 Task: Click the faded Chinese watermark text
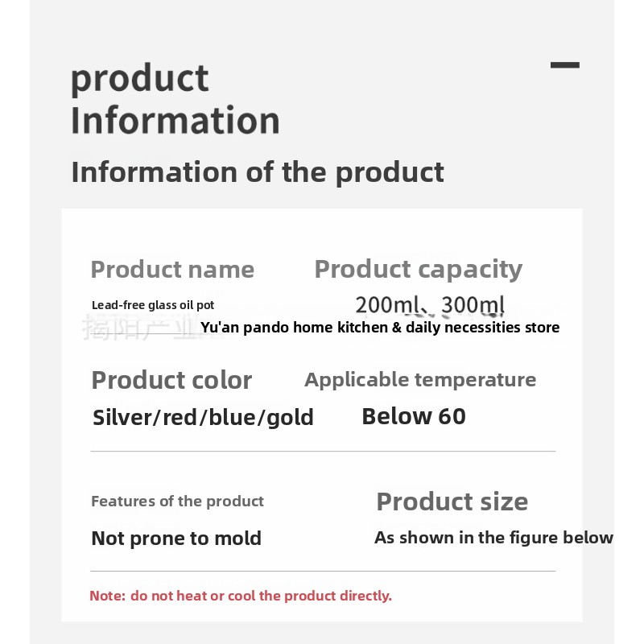[x=137, y=328]
